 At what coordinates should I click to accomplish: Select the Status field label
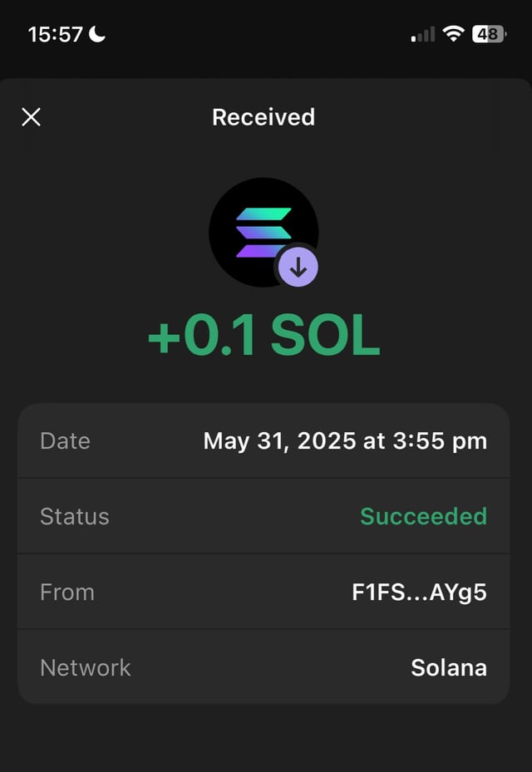75,516
